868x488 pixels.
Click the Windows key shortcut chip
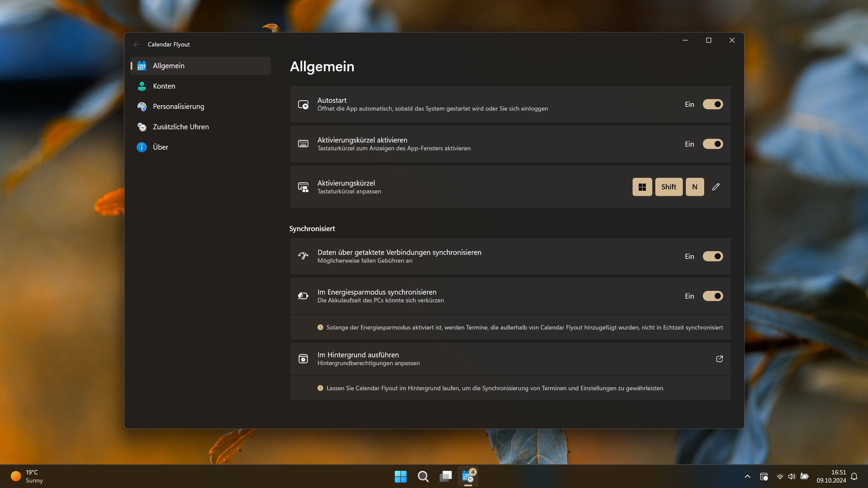coord(642,187)
